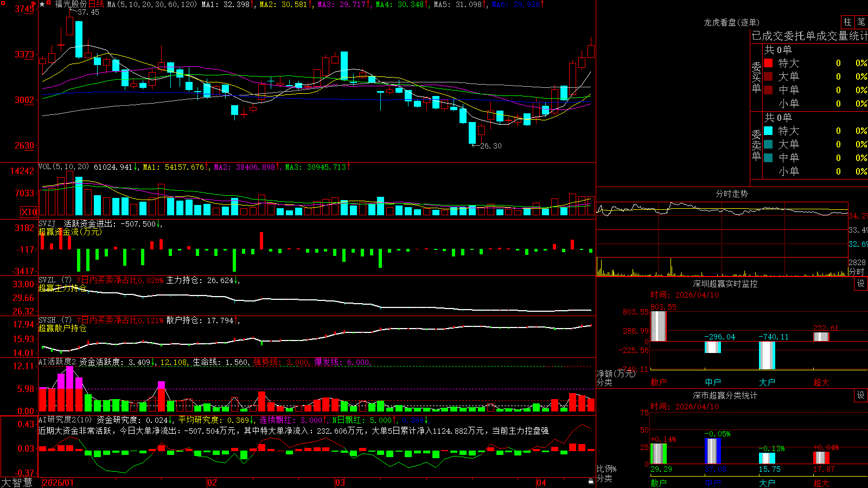This screenshot has width=868, height=488.
Task: Click the AI活跃度2 indicator label
Action: [58, 362]
